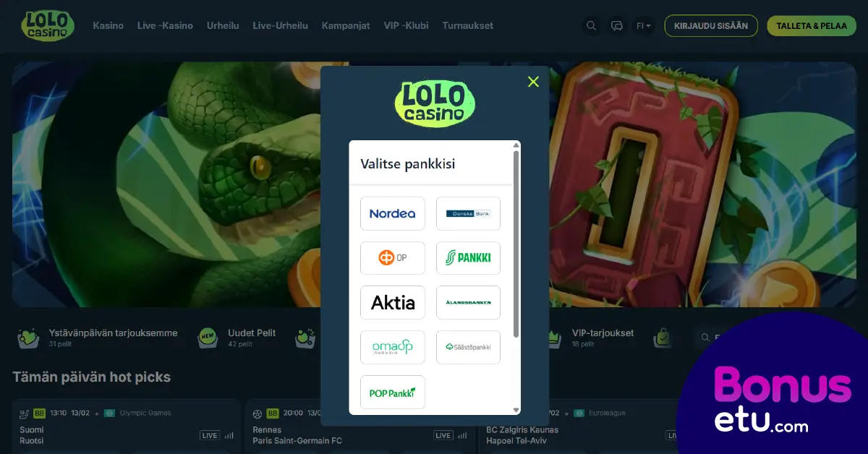Screen dimensions: 868x454
Task: Select Nordea bank logo
Action: 393,213
